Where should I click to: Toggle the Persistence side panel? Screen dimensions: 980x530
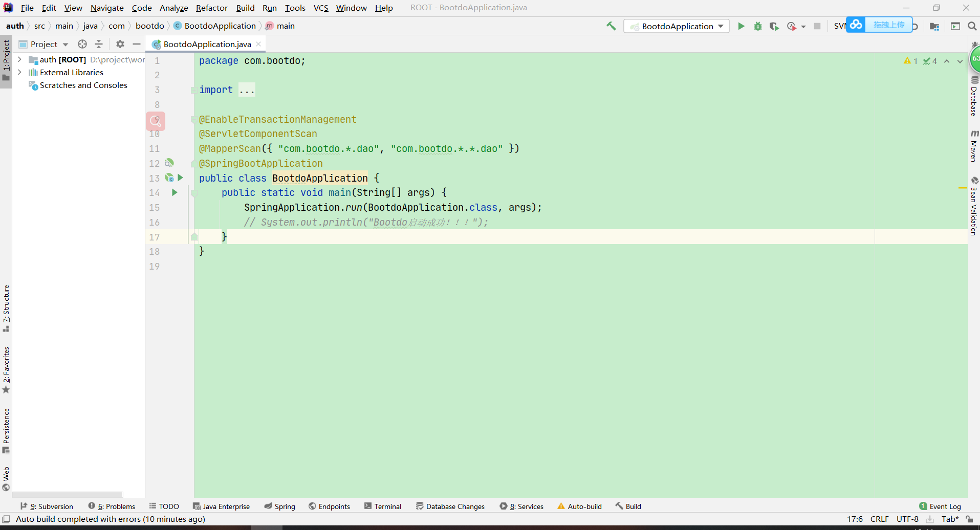pos(6,431)
